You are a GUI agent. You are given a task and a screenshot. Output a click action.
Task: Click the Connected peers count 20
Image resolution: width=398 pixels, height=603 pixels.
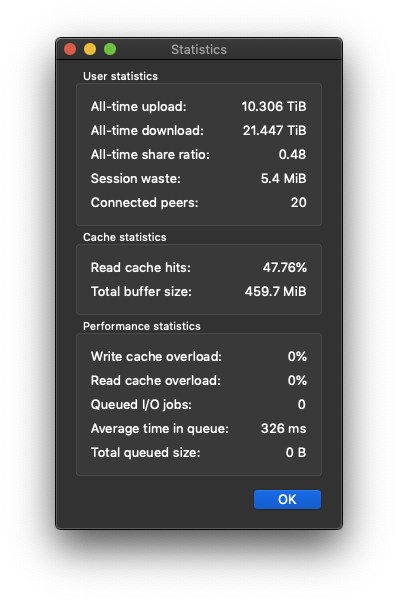click(298, 203)
